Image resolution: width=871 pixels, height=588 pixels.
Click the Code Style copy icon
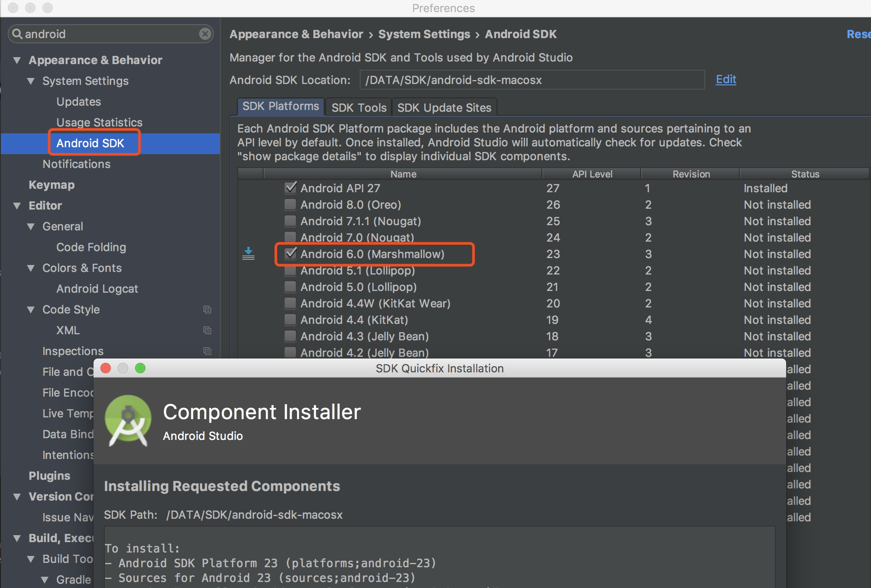click(207, 310)
